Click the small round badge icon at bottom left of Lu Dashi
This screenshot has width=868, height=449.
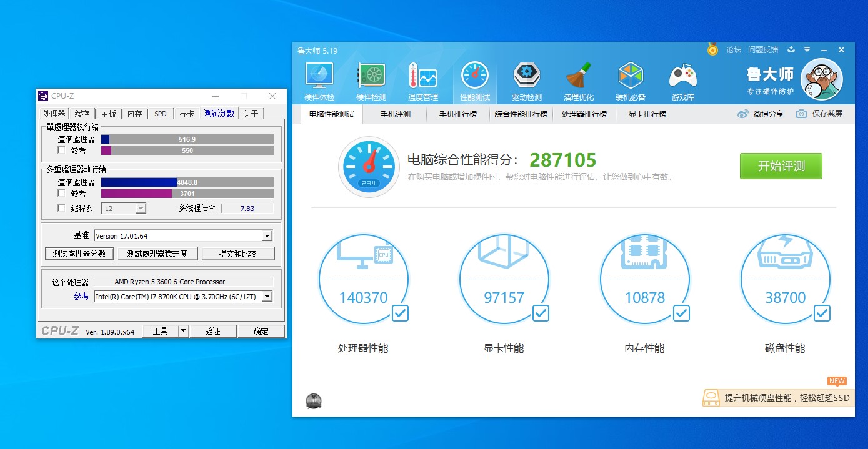click(314, 402)
